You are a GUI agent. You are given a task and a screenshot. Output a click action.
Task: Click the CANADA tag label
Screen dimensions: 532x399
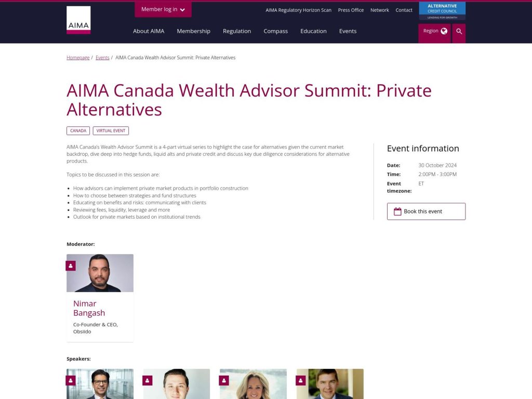pos(78,130)
